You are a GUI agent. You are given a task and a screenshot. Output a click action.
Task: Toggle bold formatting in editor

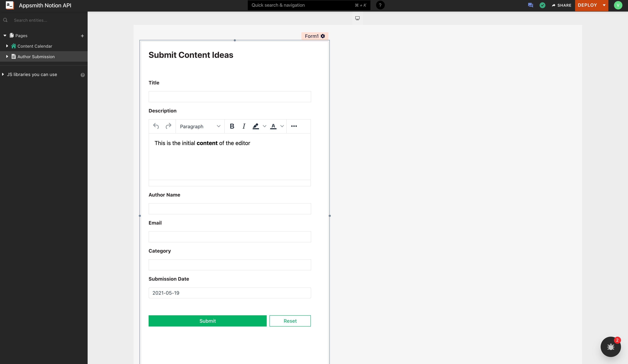tap(232, 126)
